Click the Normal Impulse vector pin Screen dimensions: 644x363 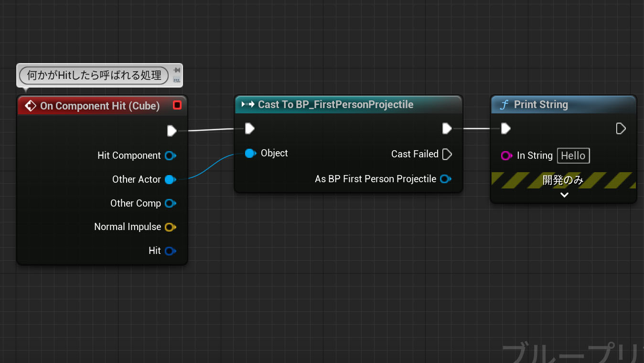click(170, 227)
